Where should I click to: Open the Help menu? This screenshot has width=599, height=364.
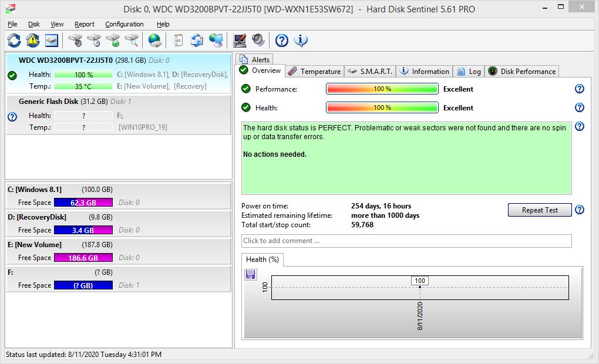pos(163,24)
